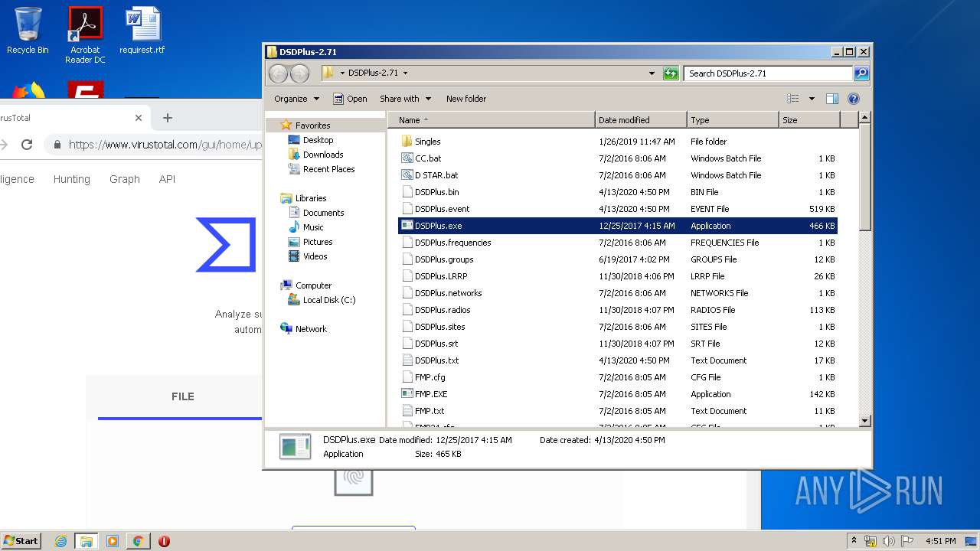
Task: Click the Chrome taskbar icon
Action: (139, 541)
